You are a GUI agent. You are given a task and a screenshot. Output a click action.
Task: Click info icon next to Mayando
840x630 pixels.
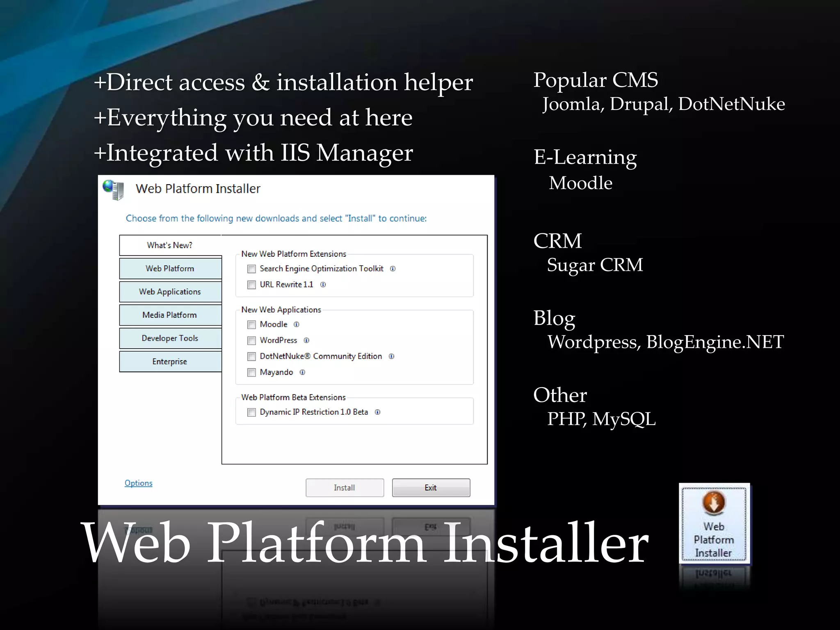point(302,372)
